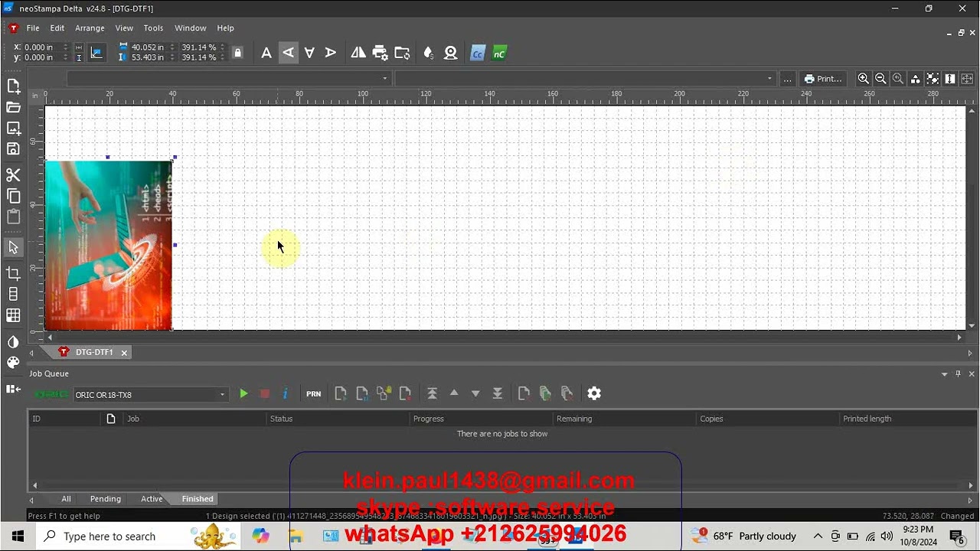The image size is (980, 551).
Task: Open the View menu
Action: 124,28
